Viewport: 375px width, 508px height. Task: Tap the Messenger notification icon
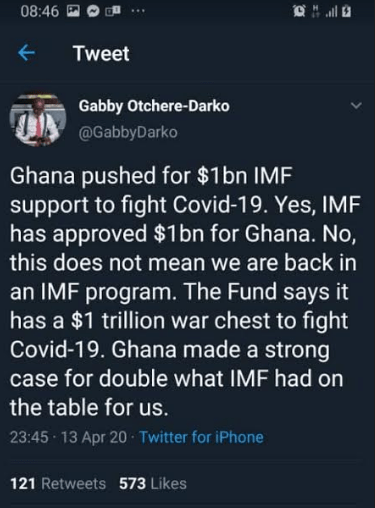[93, 12]
